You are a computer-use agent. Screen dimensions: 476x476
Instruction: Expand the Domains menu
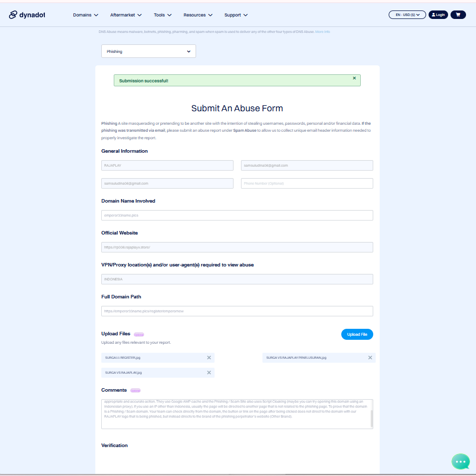tap(85, 15)
